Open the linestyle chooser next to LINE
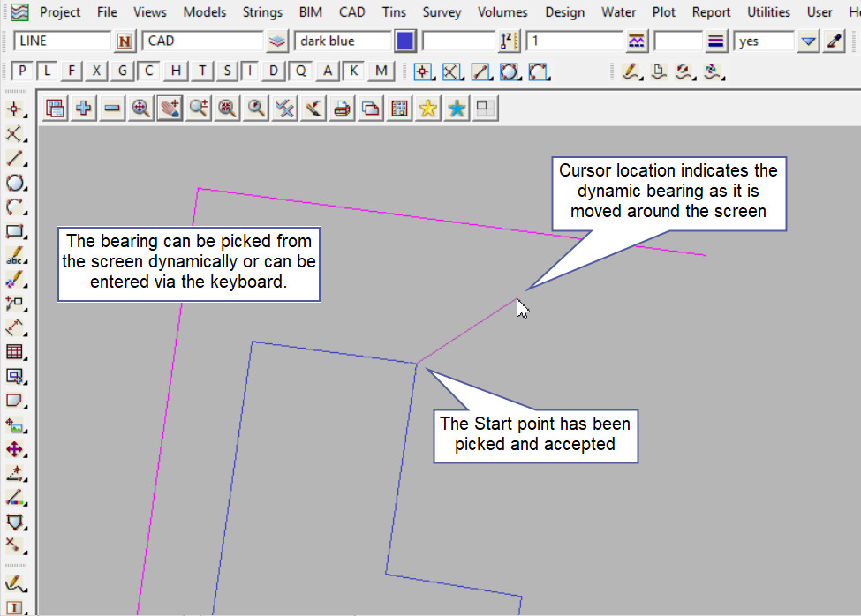This screenshot has height=616, width=861. (125, 41)
